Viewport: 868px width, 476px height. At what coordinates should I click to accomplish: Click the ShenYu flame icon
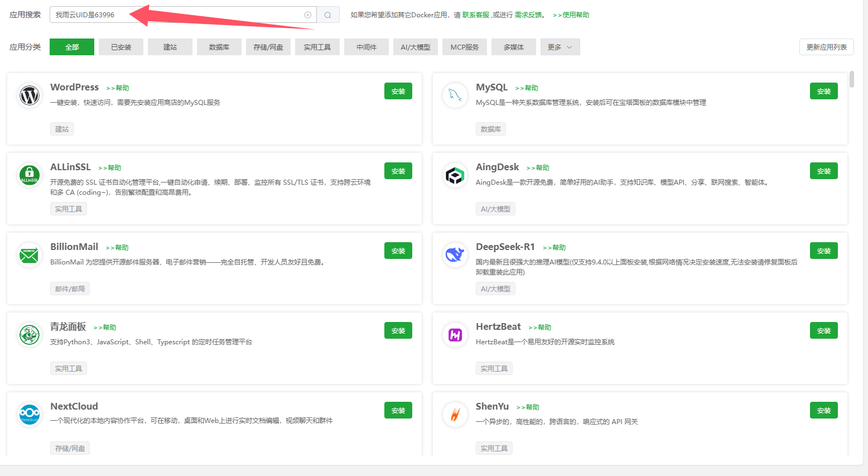tap(455, 415)
